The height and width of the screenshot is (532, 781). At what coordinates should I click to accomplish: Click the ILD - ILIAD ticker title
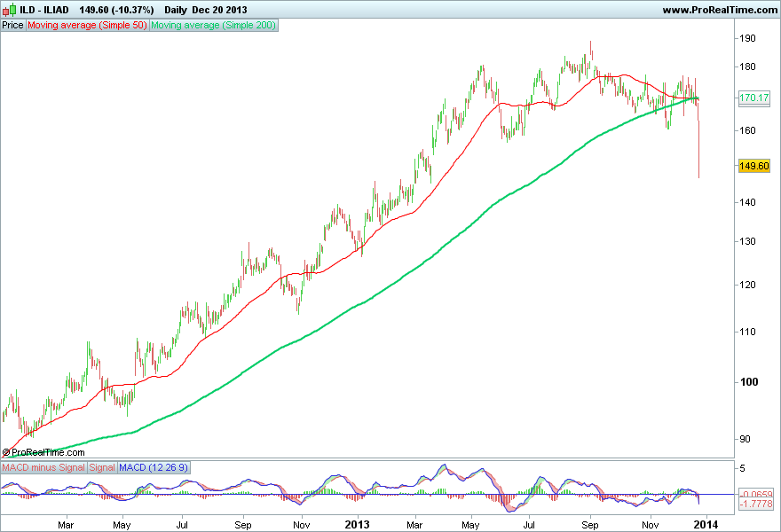(44, 10)
